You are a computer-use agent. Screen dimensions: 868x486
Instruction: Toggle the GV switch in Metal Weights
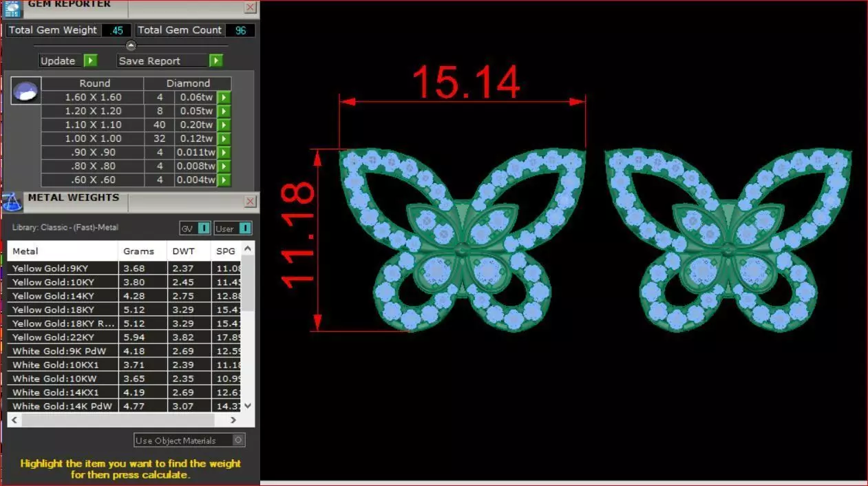pos(204,229)
